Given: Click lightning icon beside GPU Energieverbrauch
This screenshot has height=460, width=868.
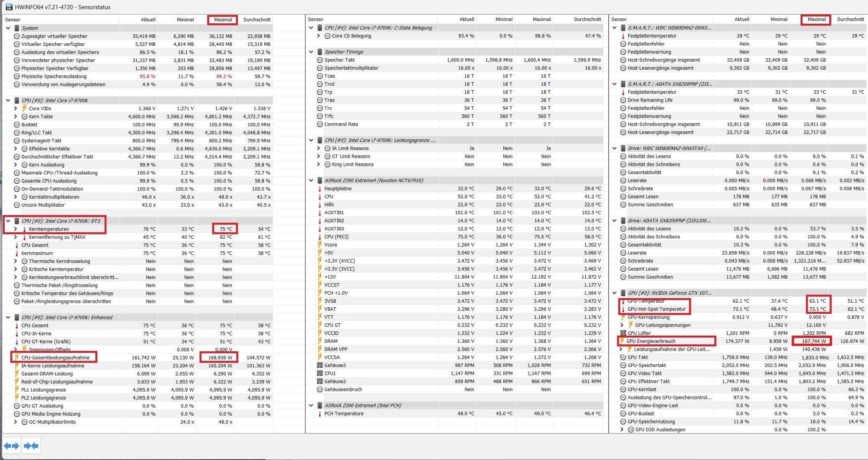Looking at the screenshot, I should pos(622,341).
